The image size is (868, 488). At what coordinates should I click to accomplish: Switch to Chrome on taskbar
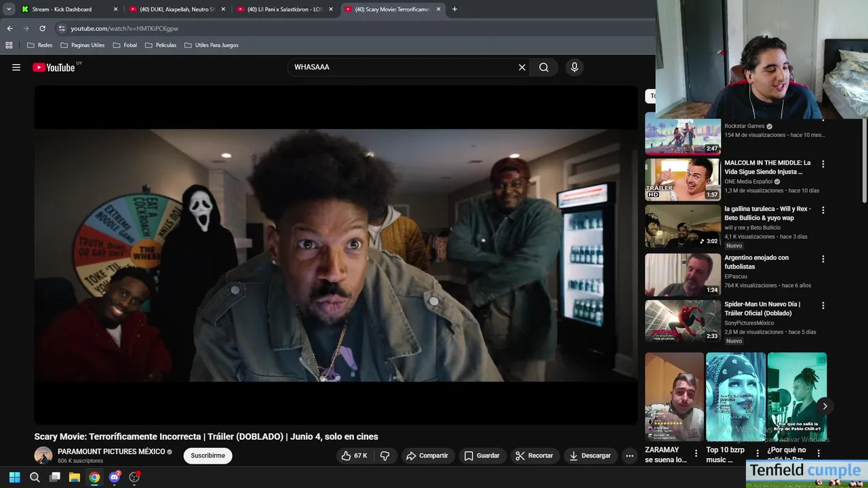tap(94, 477)
